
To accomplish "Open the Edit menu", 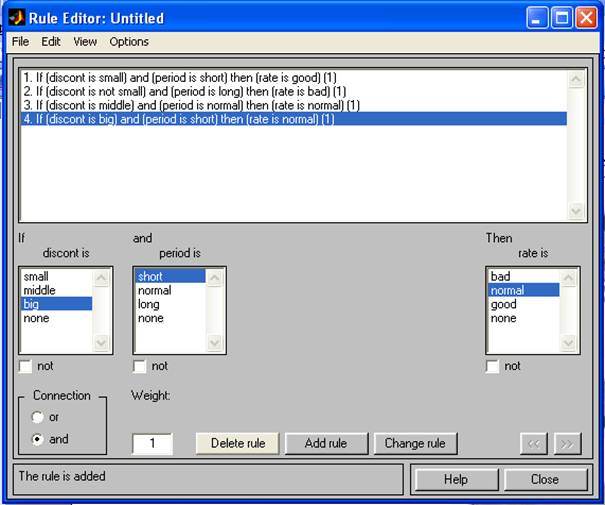I will coord(51,42).
